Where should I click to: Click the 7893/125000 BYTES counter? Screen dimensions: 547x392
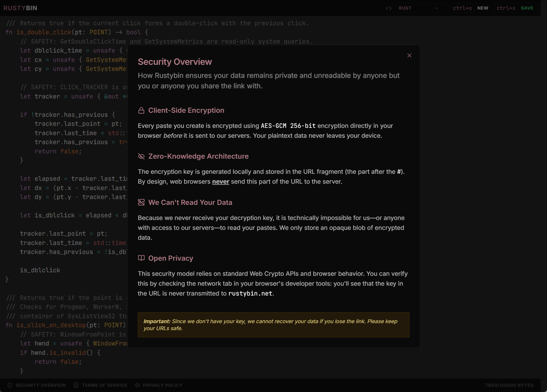click(x=509, y=385)
